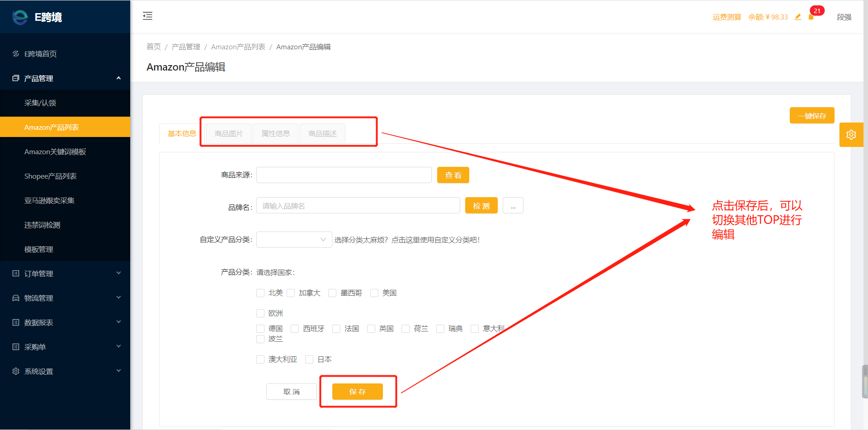
Task: Click the ellipsis button next to 检测
Action: click(x=513, y=206)
